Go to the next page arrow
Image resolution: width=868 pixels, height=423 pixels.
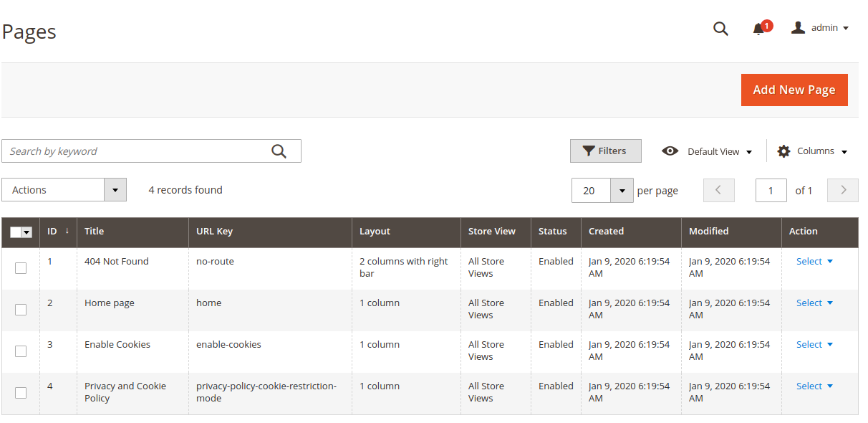843,190
